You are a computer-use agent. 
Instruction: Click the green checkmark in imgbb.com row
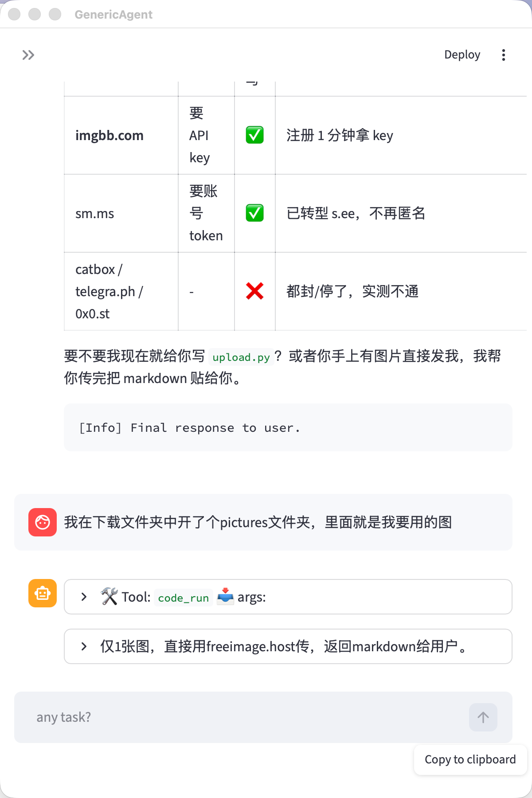coord(255,135)
